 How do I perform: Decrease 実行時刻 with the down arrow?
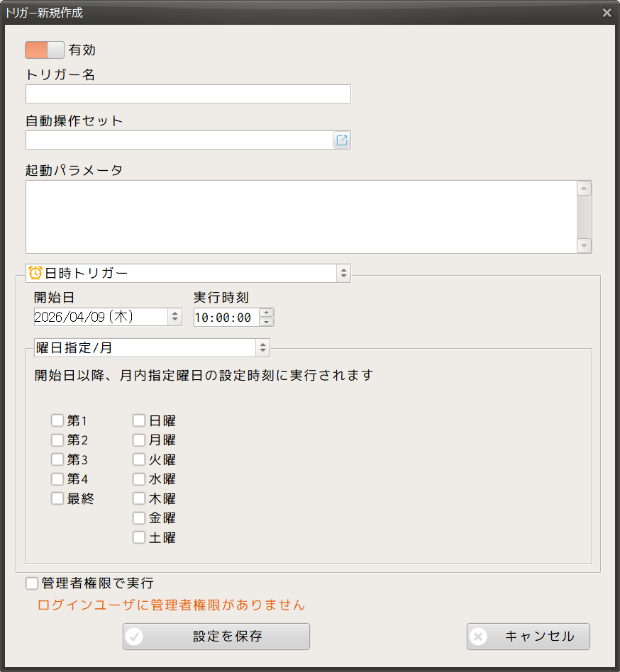pyautogui.click(x=266, y=322)
